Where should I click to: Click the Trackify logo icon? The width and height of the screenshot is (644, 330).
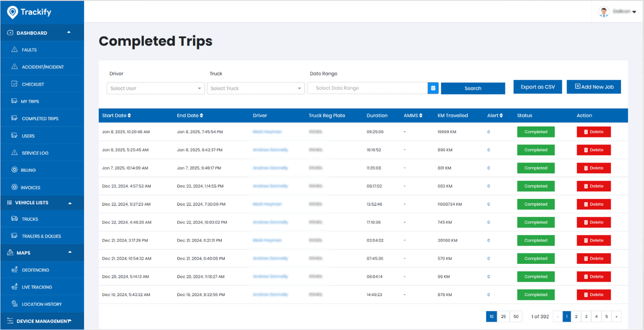[x=12, y=12]
